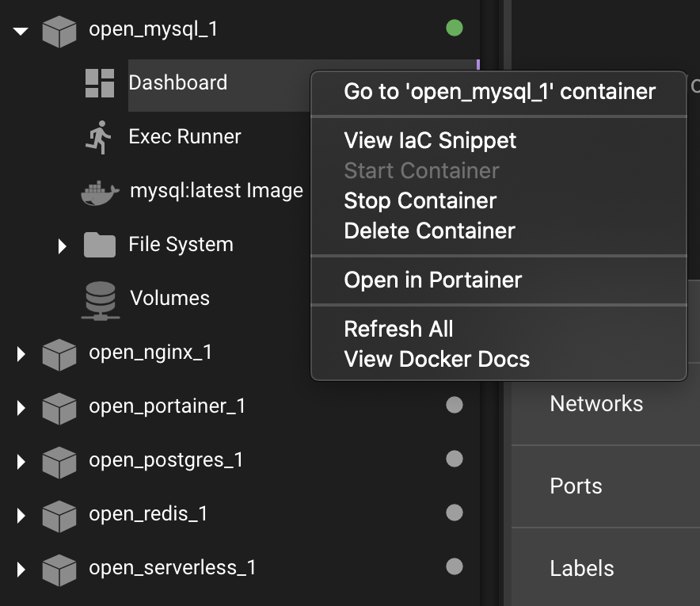The image size is (700, 606).
Task: Choose Stop Container from the context menu
Action: pyautogui.click(x=420, y=200)
